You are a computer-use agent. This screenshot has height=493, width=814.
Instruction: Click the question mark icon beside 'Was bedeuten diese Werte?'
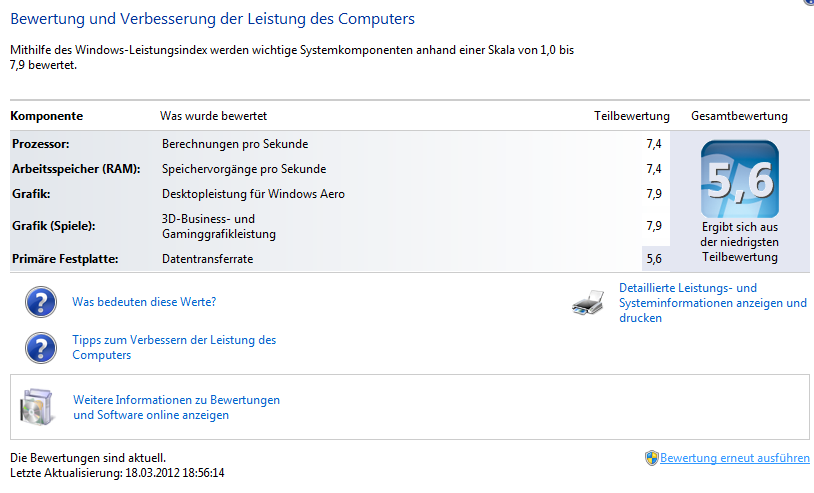coord(41,302)
